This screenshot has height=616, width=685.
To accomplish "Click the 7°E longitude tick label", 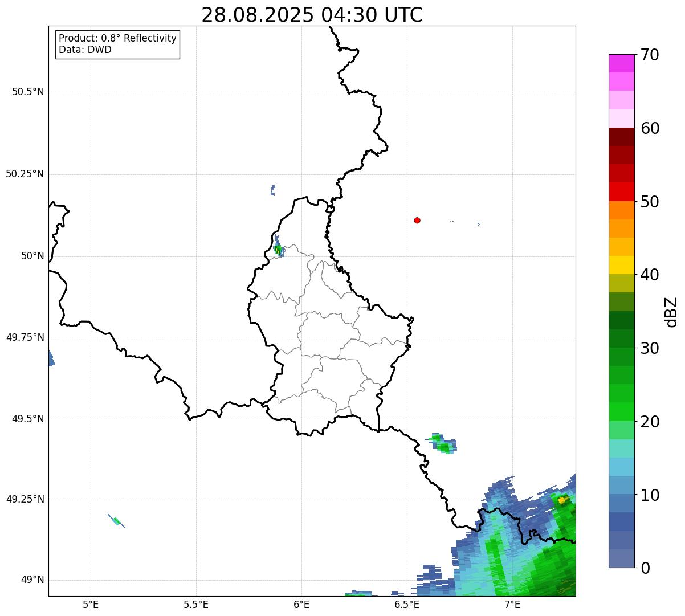I will point(512,603).
